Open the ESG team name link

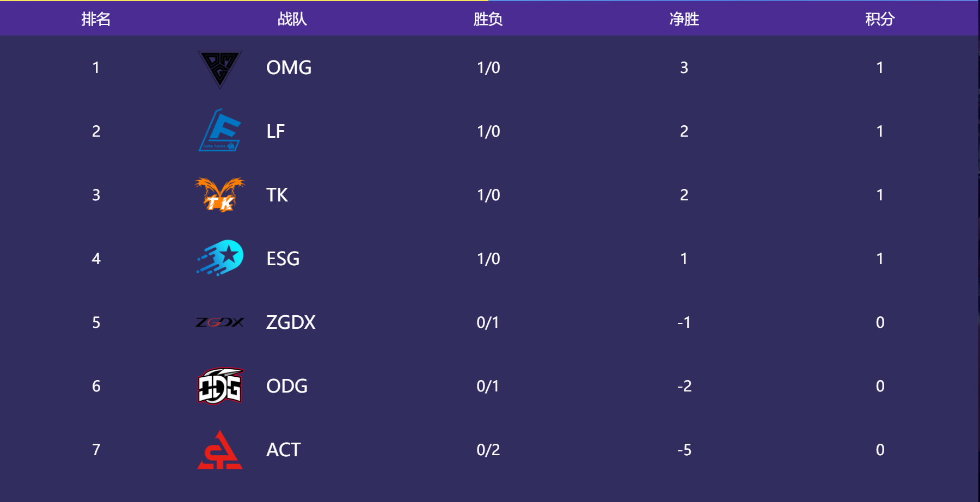click(283, 259)
